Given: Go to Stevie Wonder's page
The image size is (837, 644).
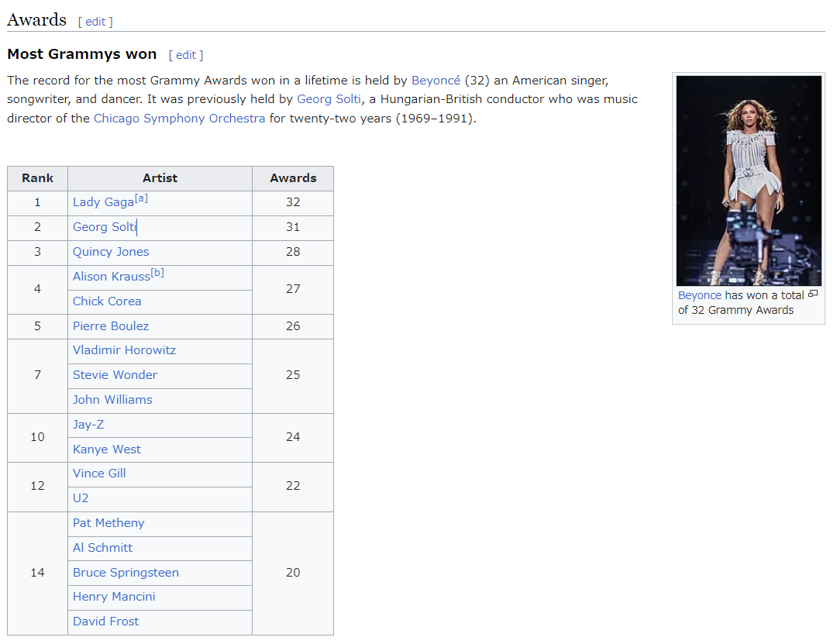Looking at the screenshot, I should point(115,375).
